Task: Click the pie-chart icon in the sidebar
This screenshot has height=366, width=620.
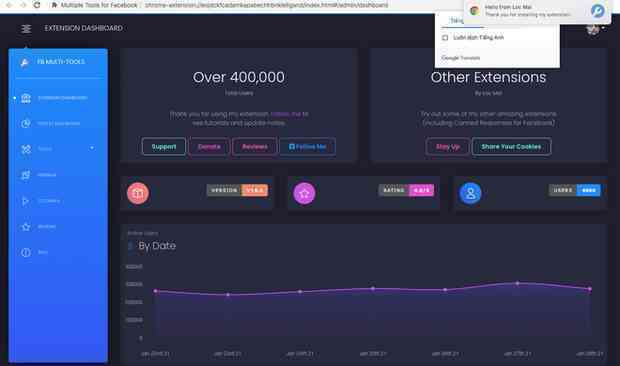Action: click(26, 123)
